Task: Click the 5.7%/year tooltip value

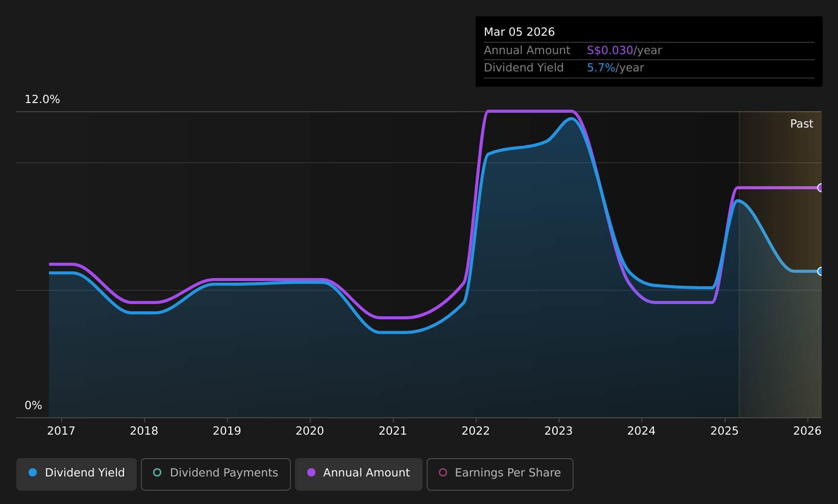Action: [615, 68]
